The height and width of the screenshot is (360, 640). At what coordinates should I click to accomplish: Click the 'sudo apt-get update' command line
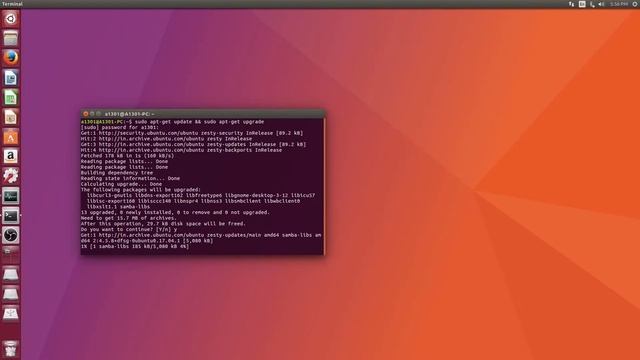[x=173, y=122]
